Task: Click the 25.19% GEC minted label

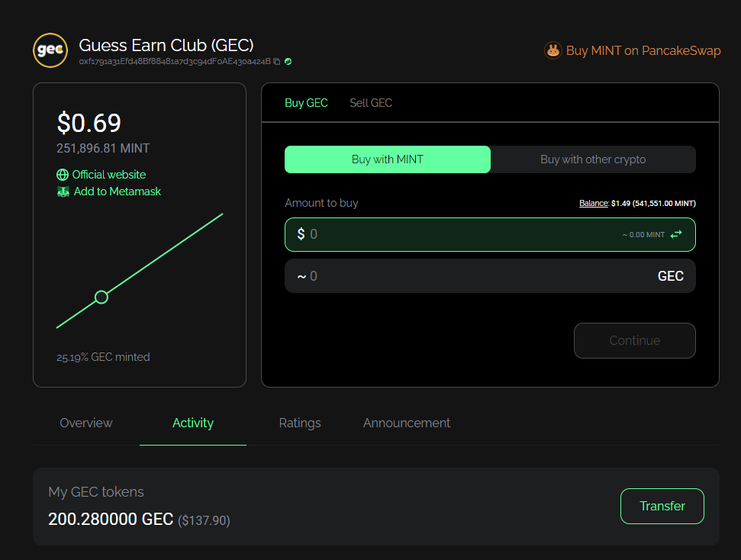Action: (x=103, y=357)
